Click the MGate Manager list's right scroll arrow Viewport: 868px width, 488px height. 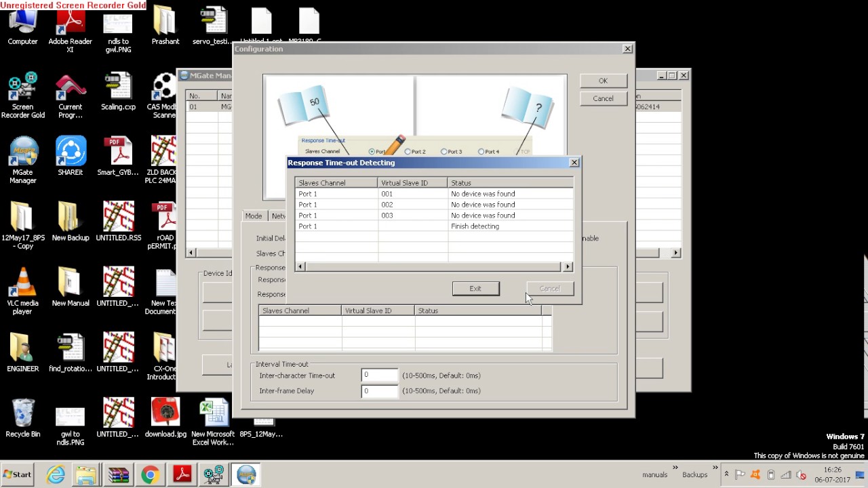coord(676,253)
